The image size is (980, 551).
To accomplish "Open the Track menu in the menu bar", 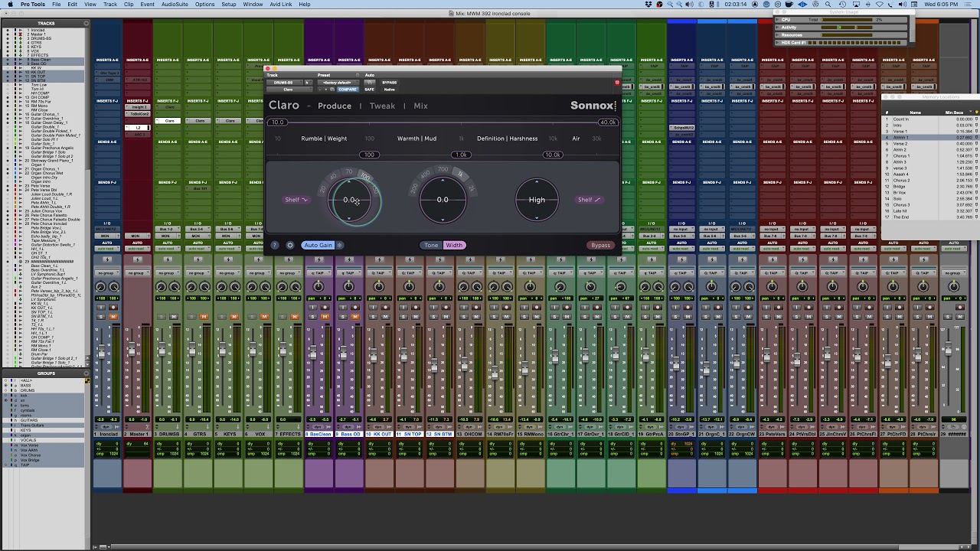I will tap(110, 5).
